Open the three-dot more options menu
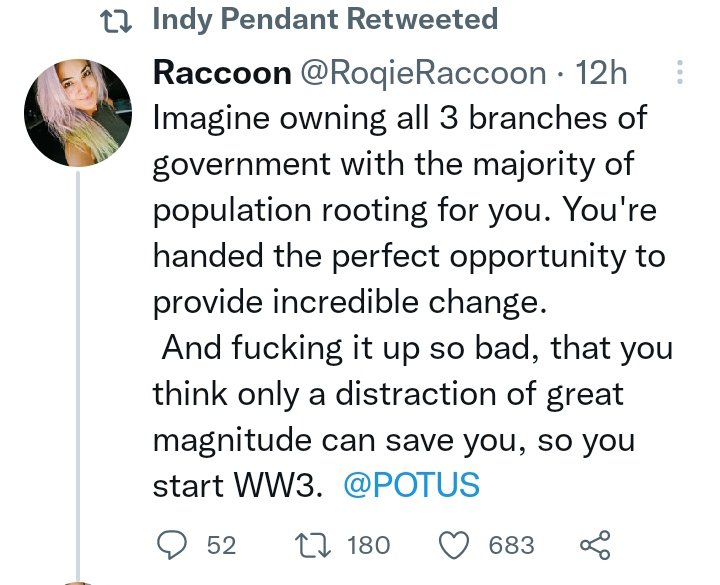The width and height of the screenshot is (720, 585). tap(680, 73)
